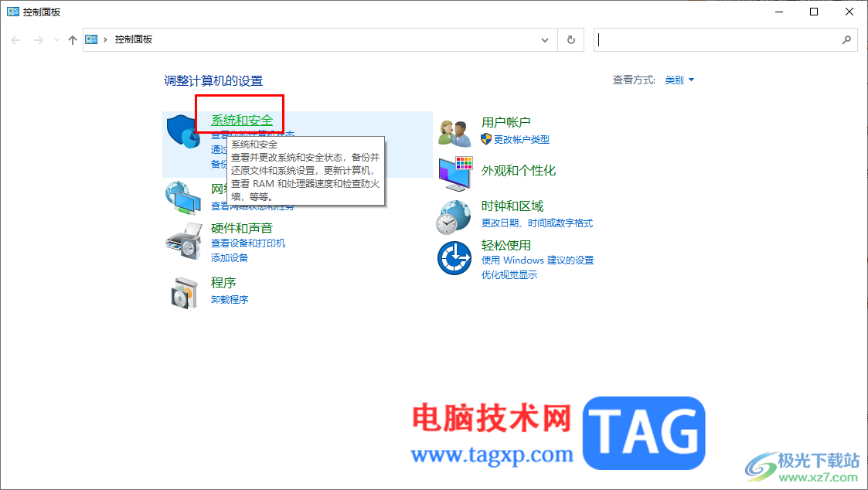The image size is (868, 490).
Task: Open the 系统和安全 category link
Action: click(242, 120)
